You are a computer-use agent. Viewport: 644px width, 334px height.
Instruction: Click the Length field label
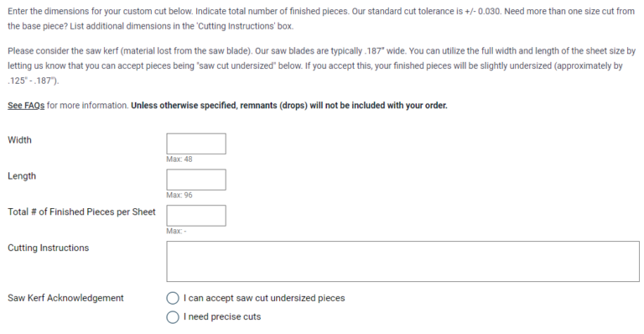click(22, 176)
